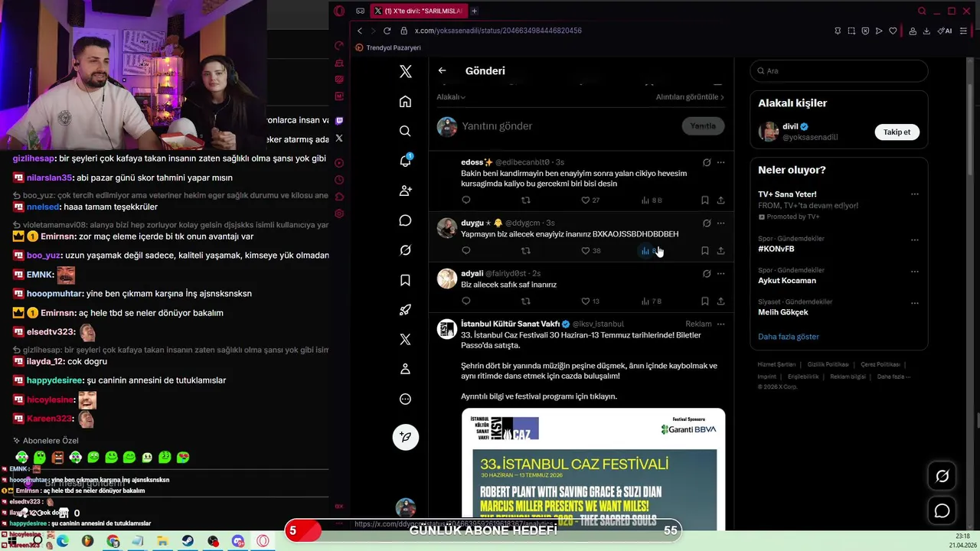Open options for #KONvFB trend
The width and height of the screenshot is (980, 551).
point(914,240)
